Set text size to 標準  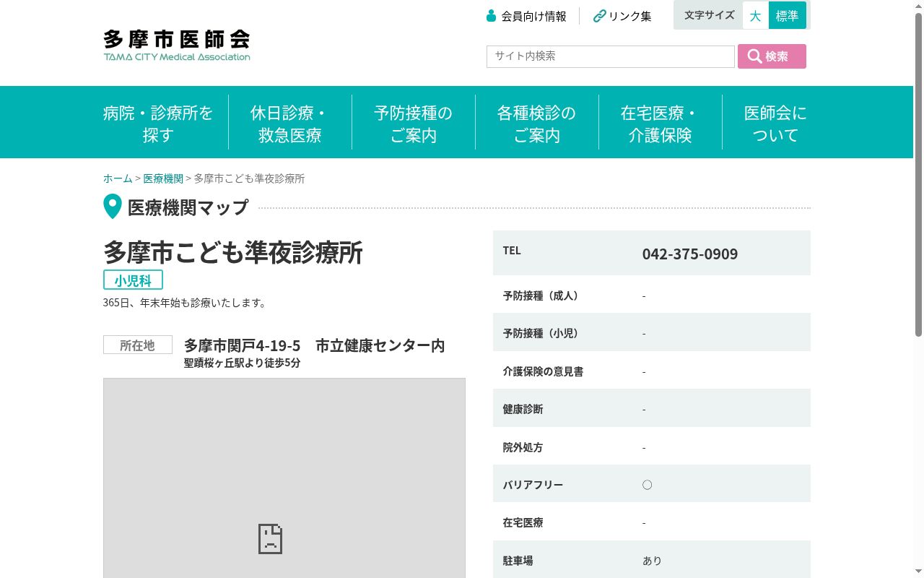point(787,16)
